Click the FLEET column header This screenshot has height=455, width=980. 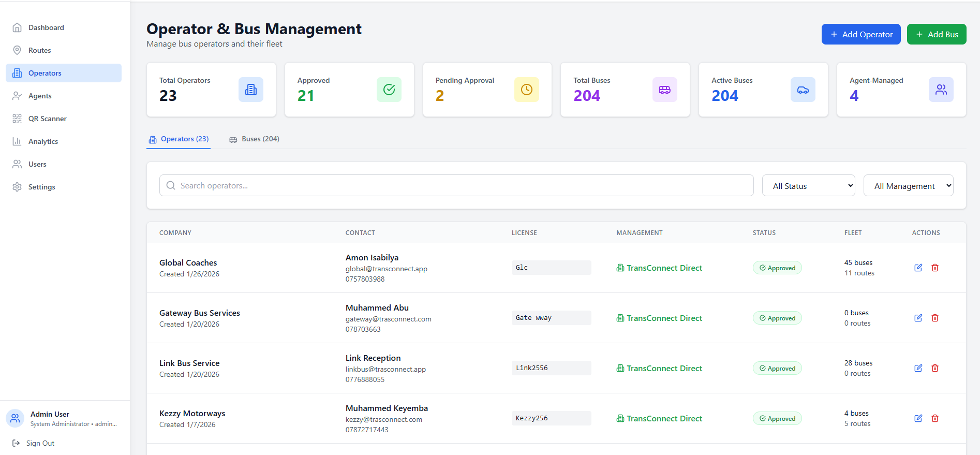(x=853, y=233)
